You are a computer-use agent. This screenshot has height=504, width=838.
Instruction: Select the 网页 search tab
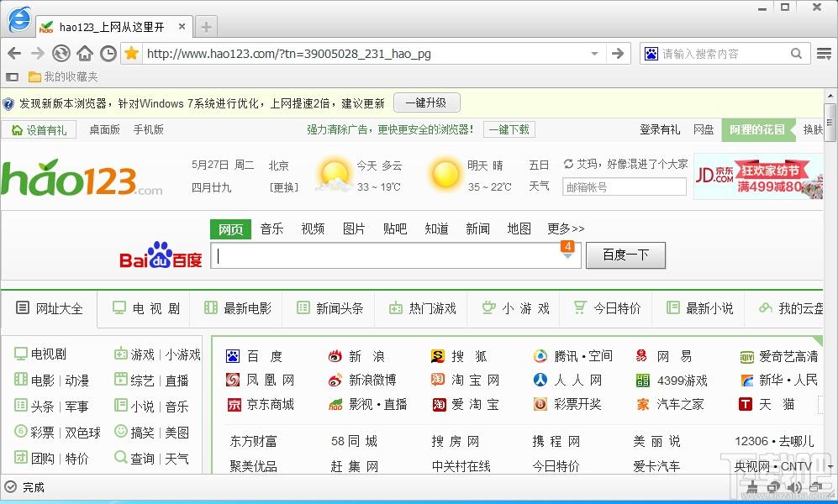click(x=230, y=229)
